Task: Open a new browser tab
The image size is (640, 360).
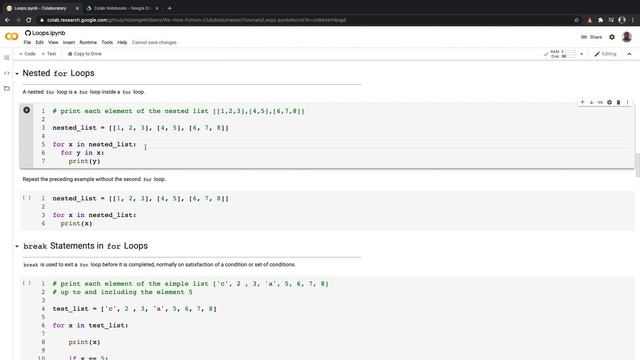Action: coord(169,8)
